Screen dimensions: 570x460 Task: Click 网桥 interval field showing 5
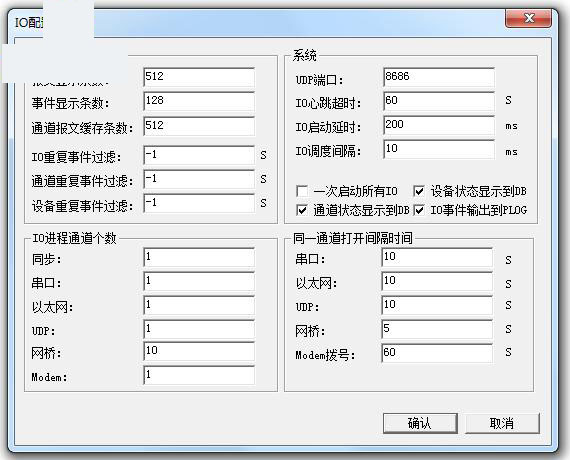[437, 329]
